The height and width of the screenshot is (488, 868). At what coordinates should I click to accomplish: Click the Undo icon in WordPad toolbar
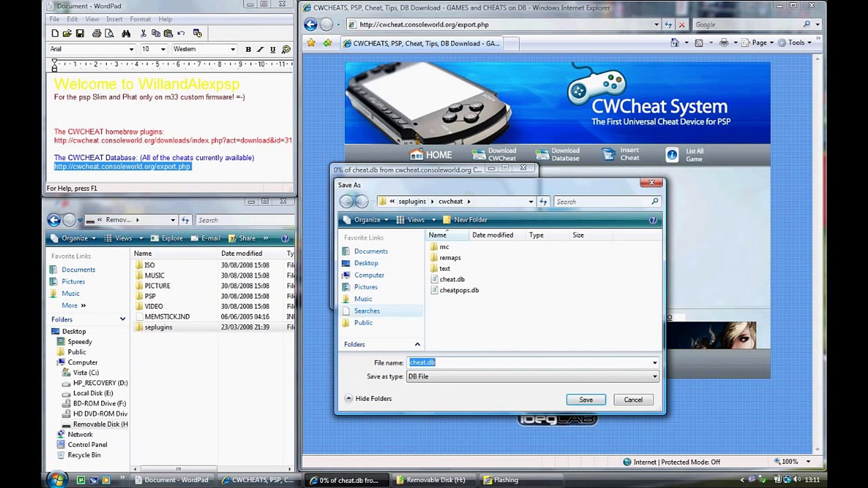click(181, 33)
